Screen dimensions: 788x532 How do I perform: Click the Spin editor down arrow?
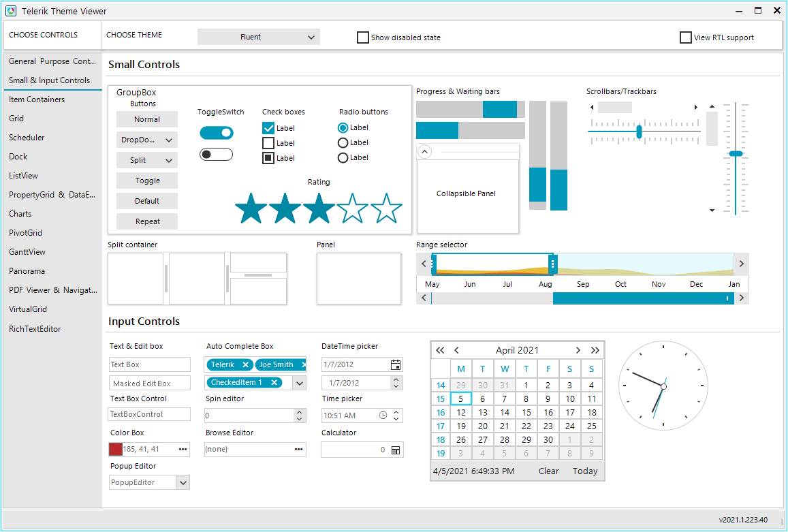300,418
